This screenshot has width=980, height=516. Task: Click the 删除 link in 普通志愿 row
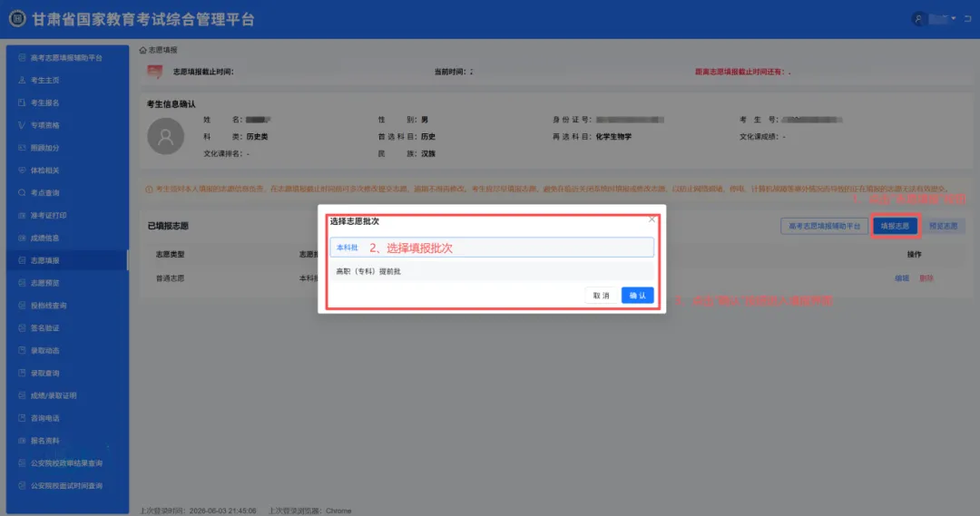tap(926, 278)
